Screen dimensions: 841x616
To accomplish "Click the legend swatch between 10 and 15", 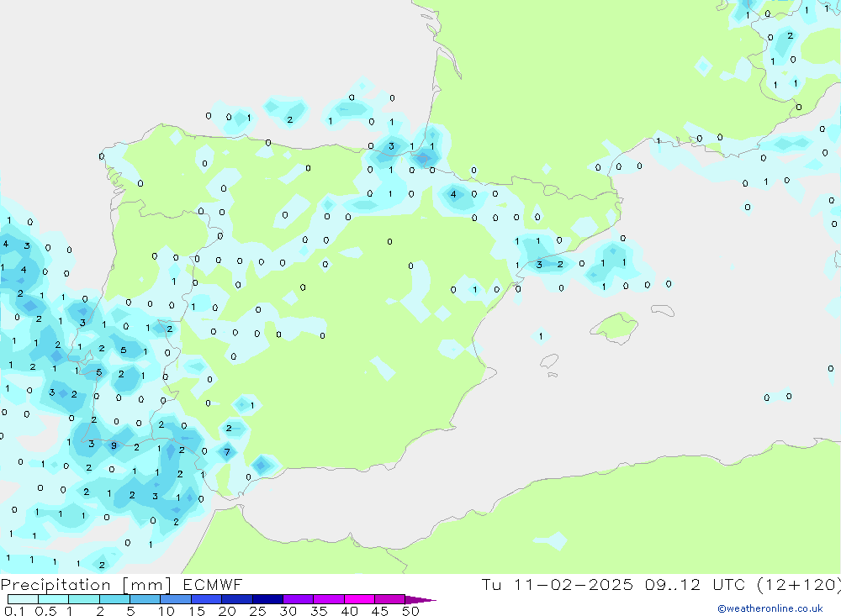I will (176, 599).
